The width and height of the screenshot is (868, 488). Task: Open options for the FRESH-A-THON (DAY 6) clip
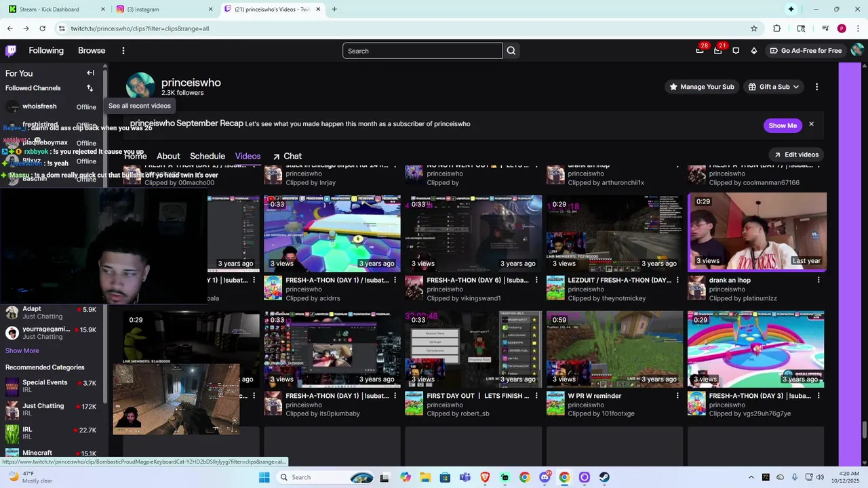[536, 280]
